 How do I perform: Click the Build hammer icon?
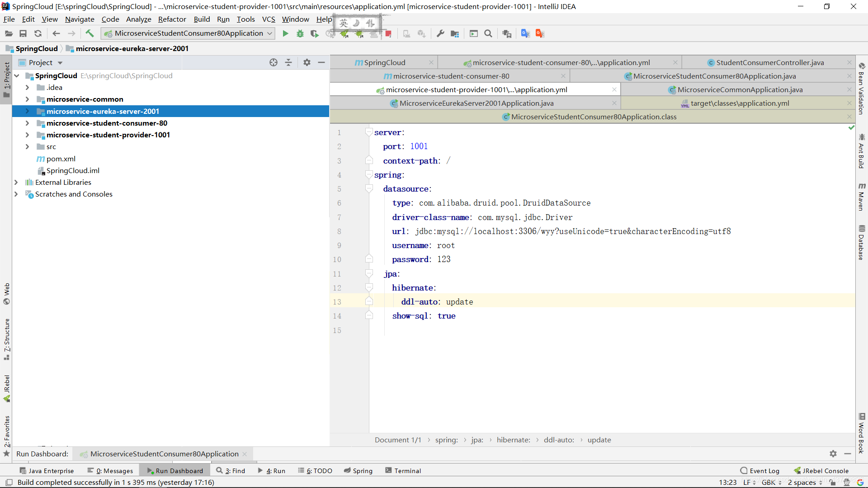click(90, 33)
